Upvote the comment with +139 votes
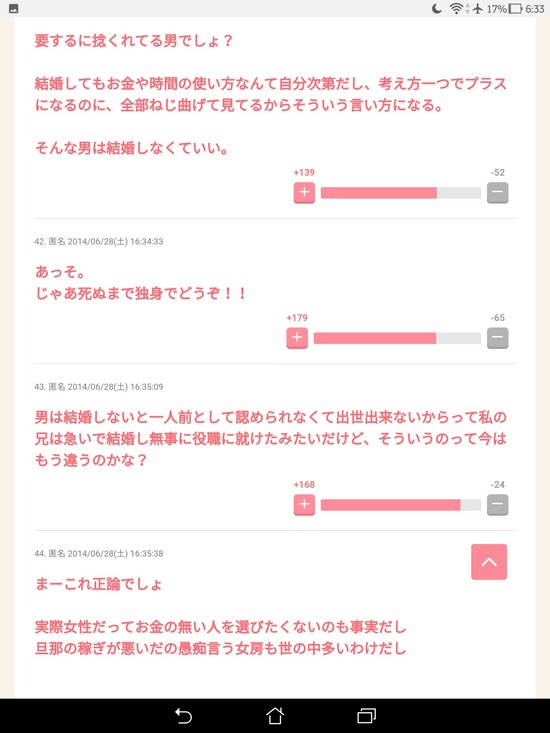This screenshot has width=550, height=733. 304,193
